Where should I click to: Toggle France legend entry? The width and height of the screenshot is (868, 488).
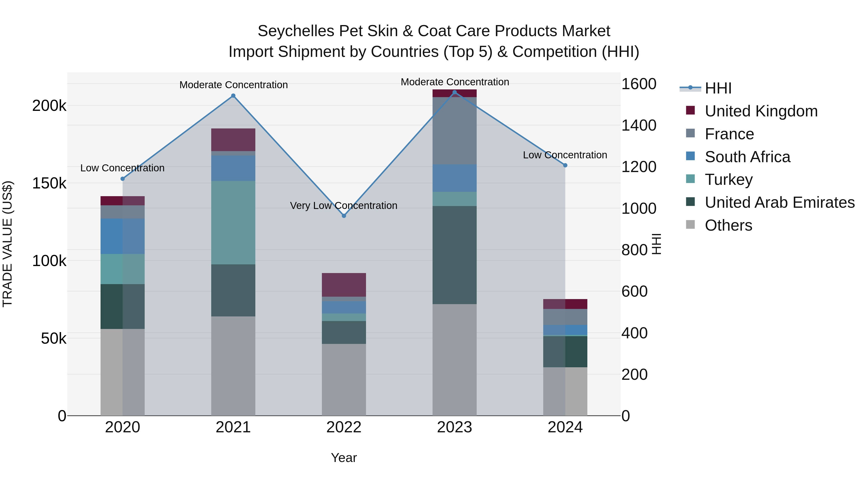coord(720,134)
